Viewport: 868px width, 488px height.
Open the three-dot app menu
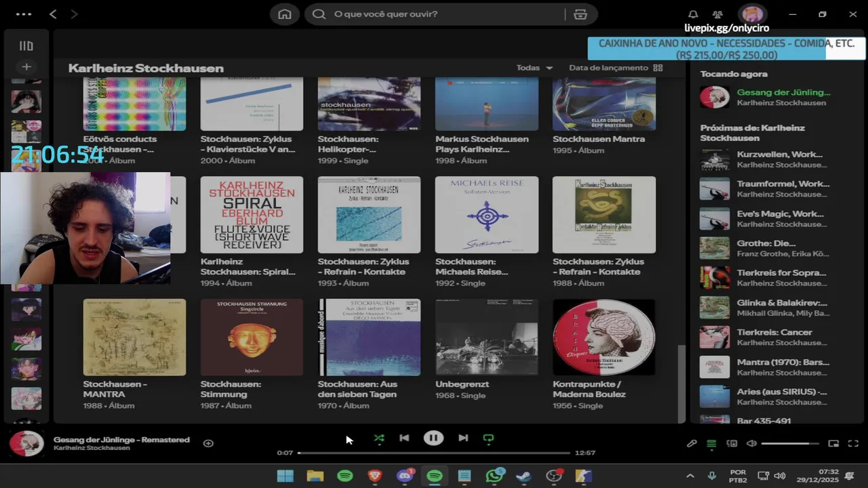click(23, 14)
